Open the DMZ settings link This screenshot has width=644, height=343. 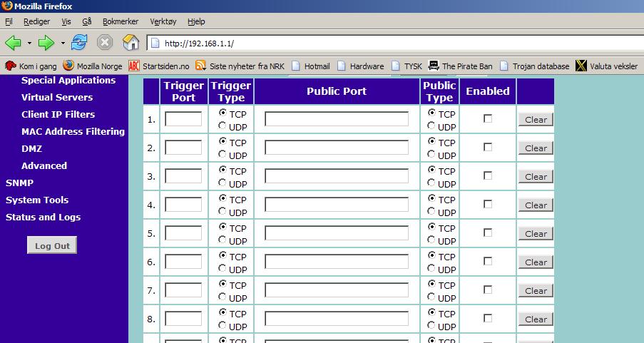pos(31,149)
